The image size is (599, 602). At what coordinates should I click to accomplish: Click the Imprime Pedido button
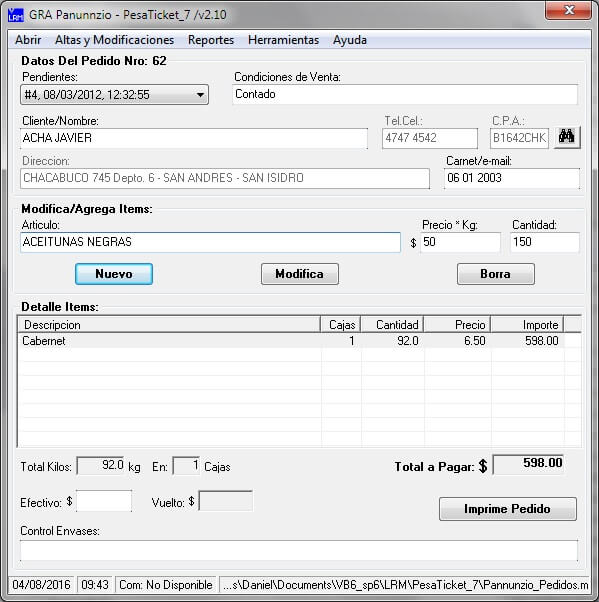coord(508,509)
